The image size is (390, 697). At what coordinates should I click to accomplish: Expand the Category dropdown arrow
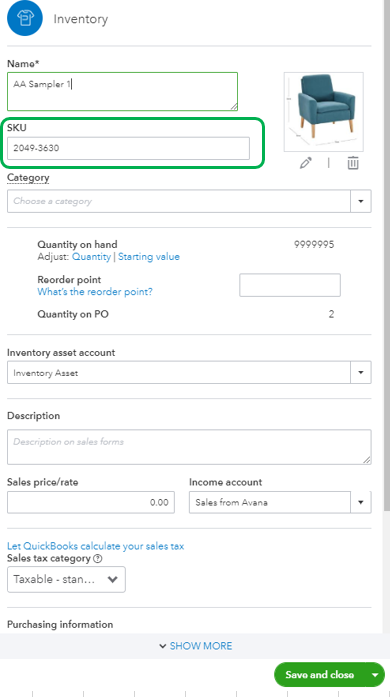pos(361,201)
